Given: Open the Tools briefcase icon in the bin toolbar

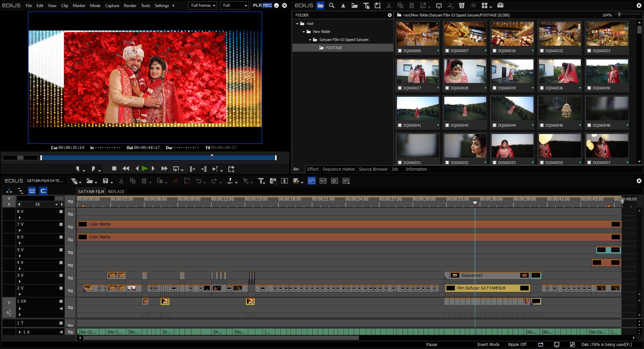Looking at the screenshot, I should pos(500,5).
